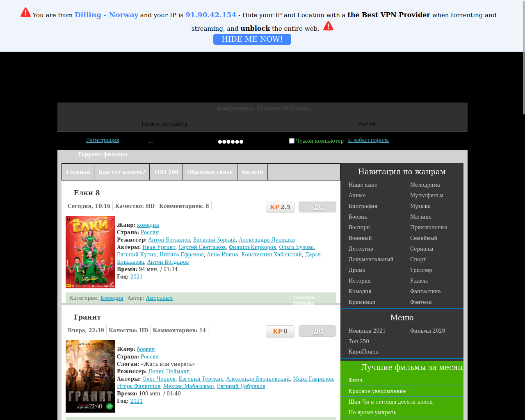Viewport: 525px width, 420px height.
Task: Select Документальный genre
Action: tap(371, 259)
